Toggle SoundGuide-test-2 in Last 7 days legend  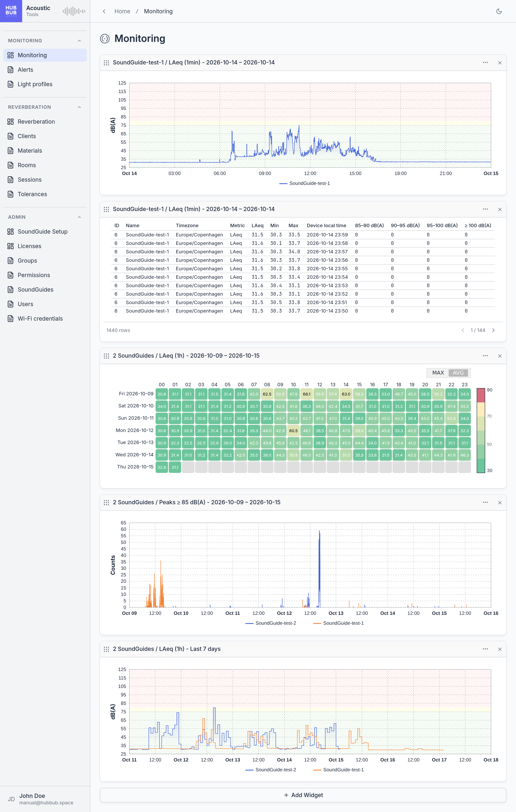pos(271,770)
